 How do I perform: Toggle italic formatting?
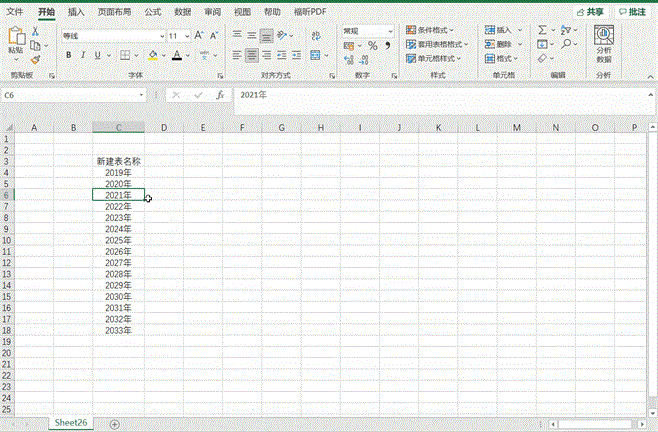[x=83, y=55]
